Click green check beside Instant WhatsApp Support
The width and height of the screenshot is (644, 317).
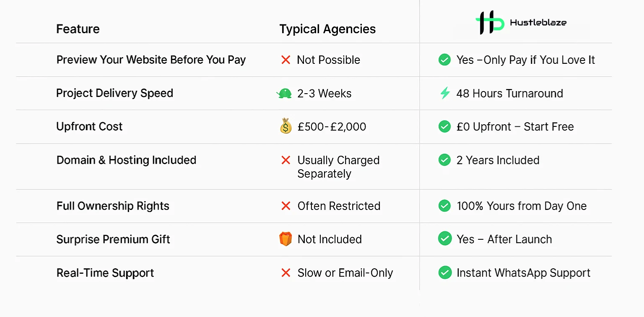444,272
